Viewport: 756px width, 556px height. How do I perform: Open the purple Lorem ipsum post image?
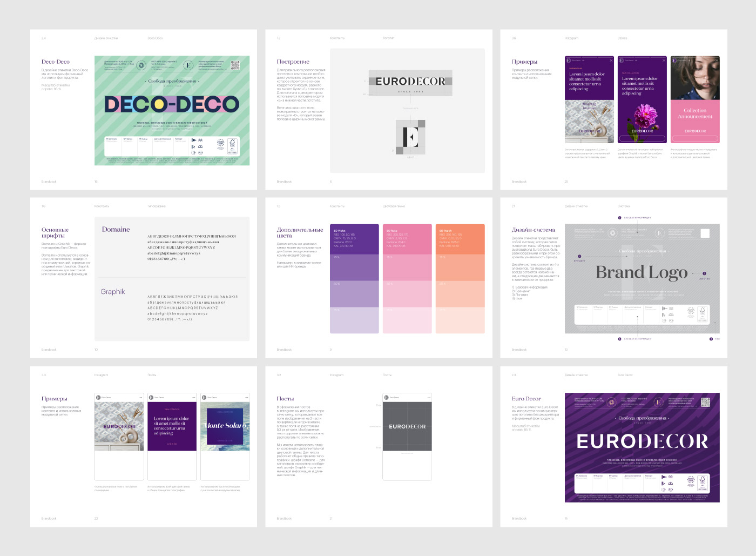click(172, 426)
